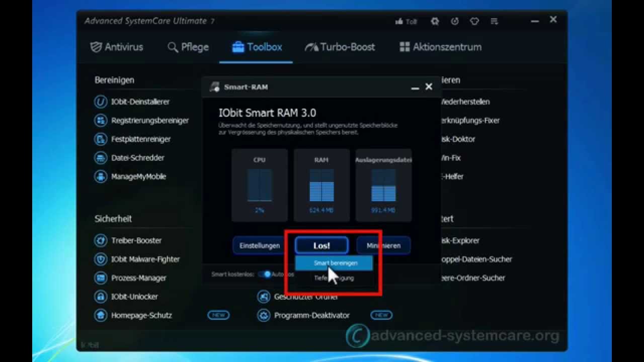Open Doppel-Dateien-Sucher entry
Screen dimensions: 644x362
[475, 259]
